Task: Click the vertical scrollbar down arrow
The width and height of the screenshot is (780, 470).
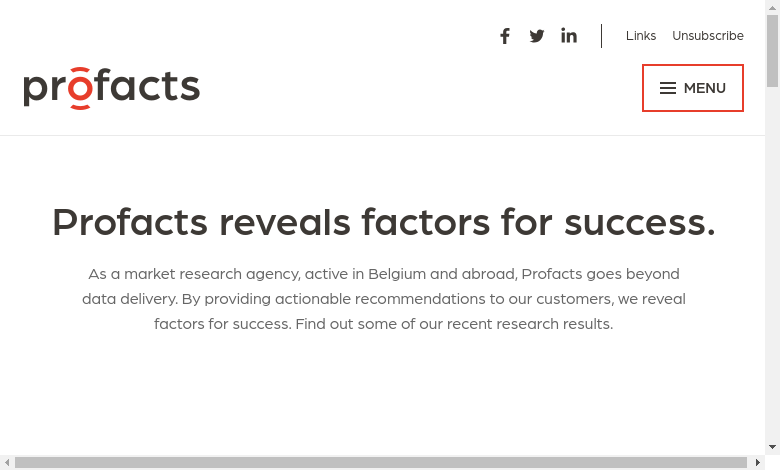Action: point(772,447)
